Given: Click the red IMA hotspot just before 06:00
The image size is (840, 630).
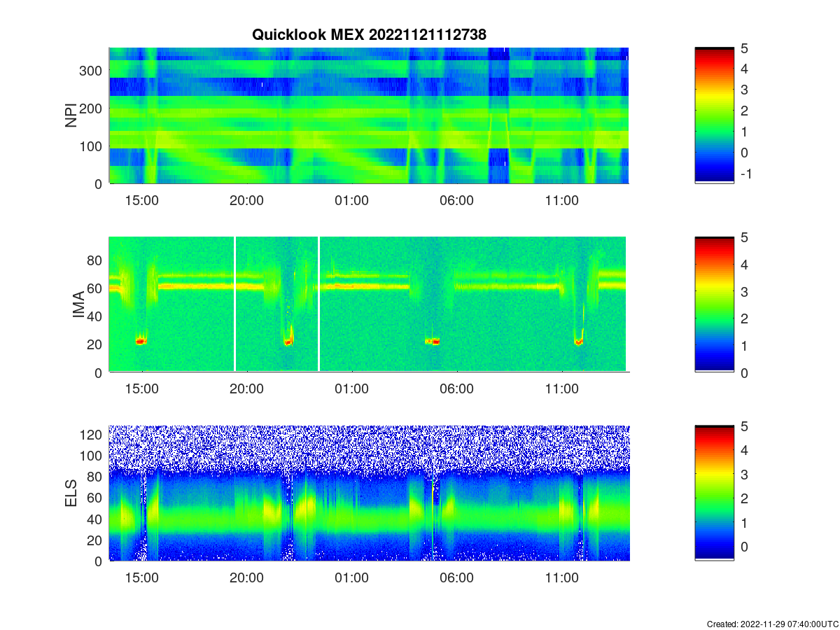Looking at the screenshot, I should (x=433, y=342).
